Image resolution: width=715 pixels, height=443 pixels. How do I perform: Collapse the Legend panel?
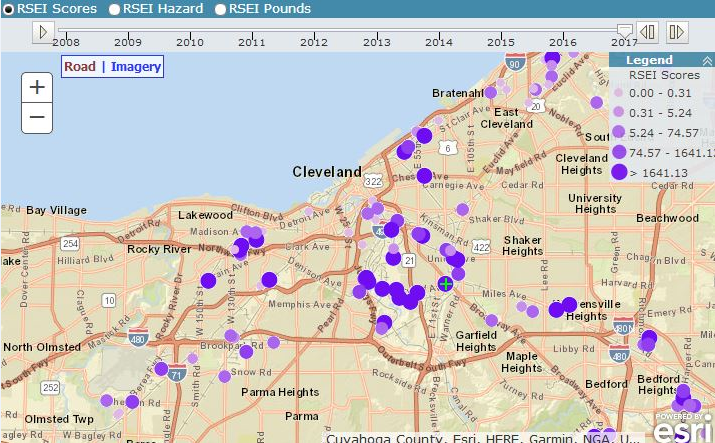coord(707,61)
